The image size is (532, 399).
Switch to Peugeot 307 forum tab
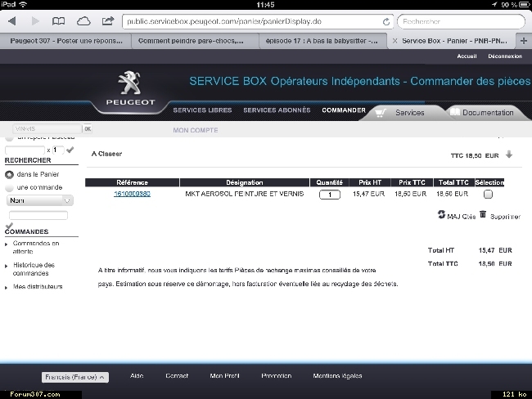(x=65, y=41)
